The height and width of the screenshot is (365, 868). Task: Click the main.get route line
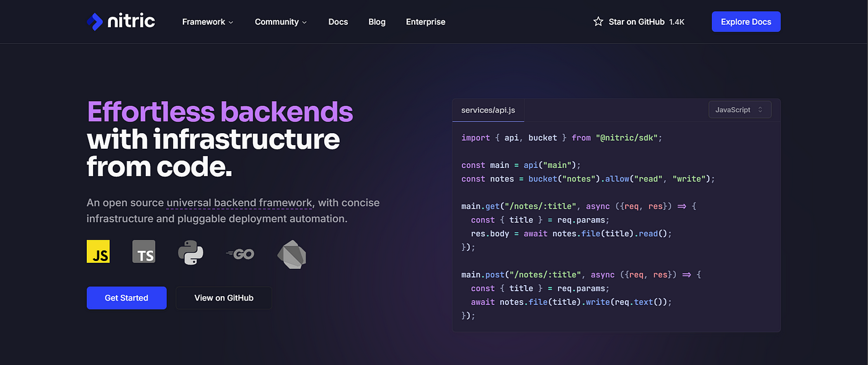[x=578, y=206]
